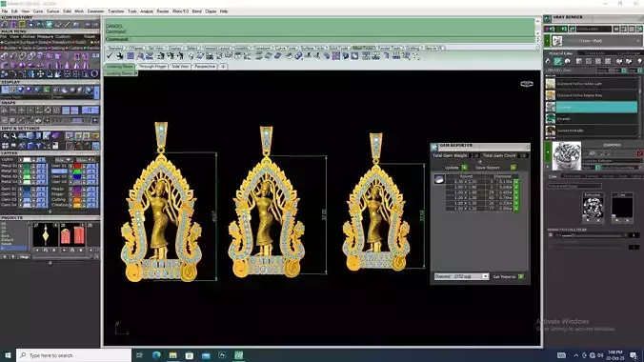
Task: Click the command history scroll-up arrow
Action: 537,21
